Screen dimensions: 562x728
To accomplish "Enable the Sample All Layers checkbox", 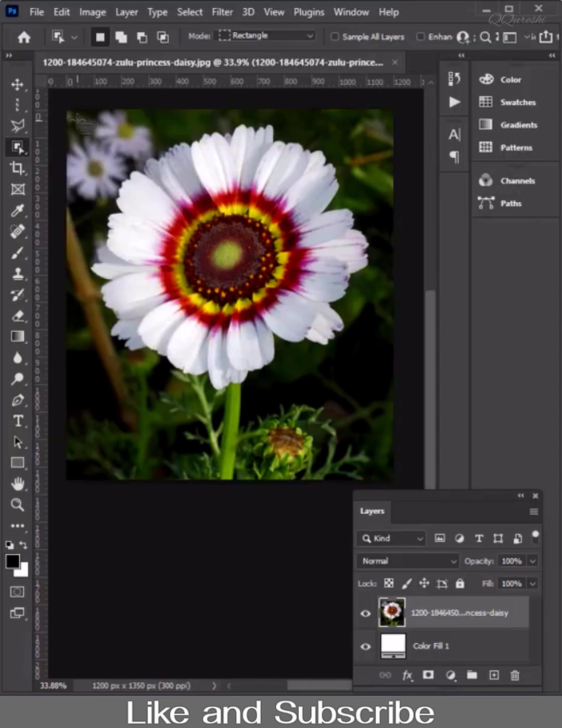I will point(335,36).
